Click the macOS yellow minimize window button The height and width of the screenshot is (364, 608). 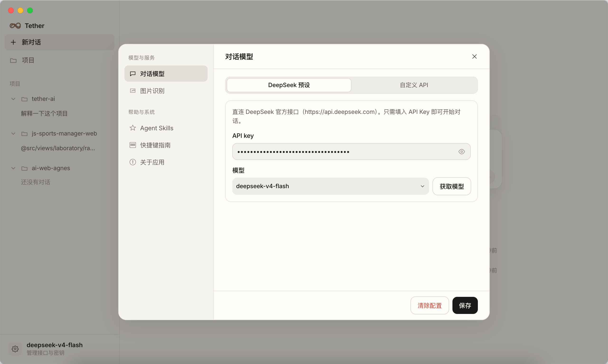(20, 10)
